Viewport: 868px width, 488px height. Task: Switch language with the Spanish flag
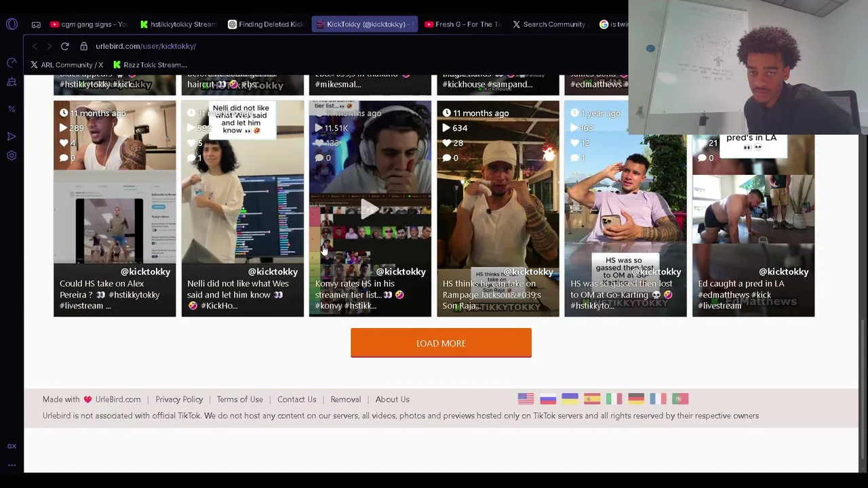(x=592, y=399)
